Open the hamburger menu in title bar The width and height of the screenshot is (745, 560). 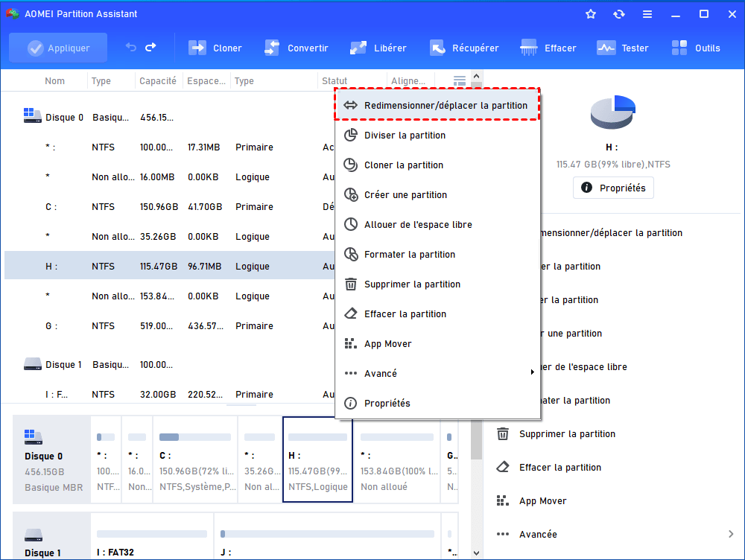647,14
